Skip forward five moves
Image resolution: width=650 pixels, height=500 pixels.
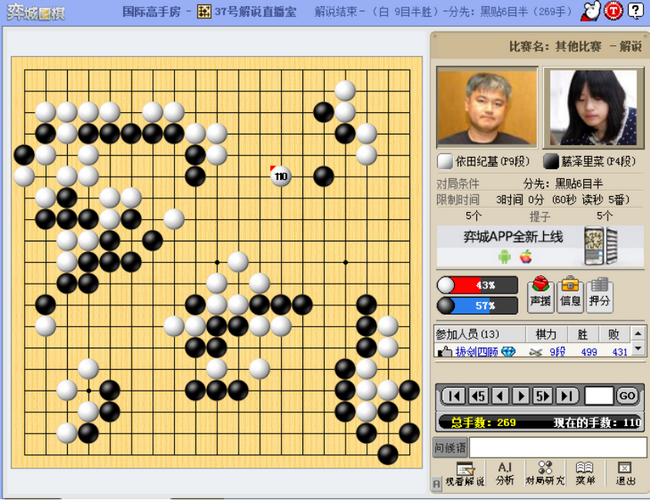(x=543, y=396)
